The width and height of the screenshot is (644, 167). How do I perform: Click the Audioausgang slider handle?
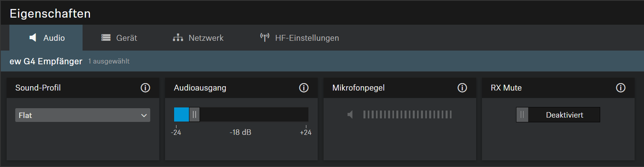[194, 114]
